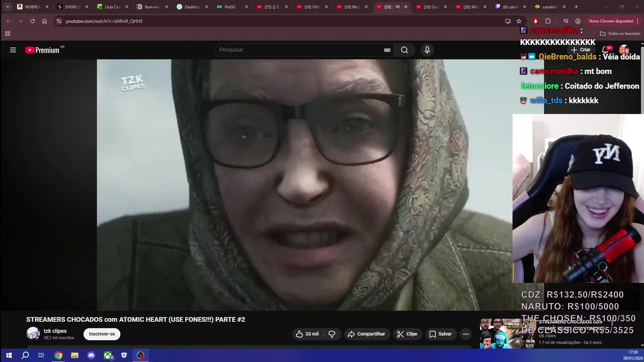Bookmark this page with the star
This screenshot has height=362, width=644.
tap(519, 21)
